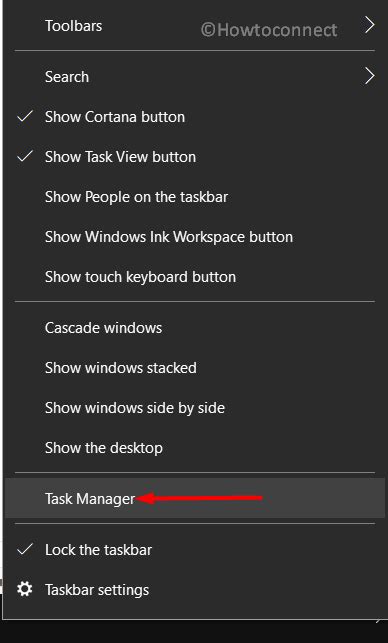The height and width of the screenshot is (643, 388).
Task: Uncheck Show Task View button
Action: [x=194, y=157]
